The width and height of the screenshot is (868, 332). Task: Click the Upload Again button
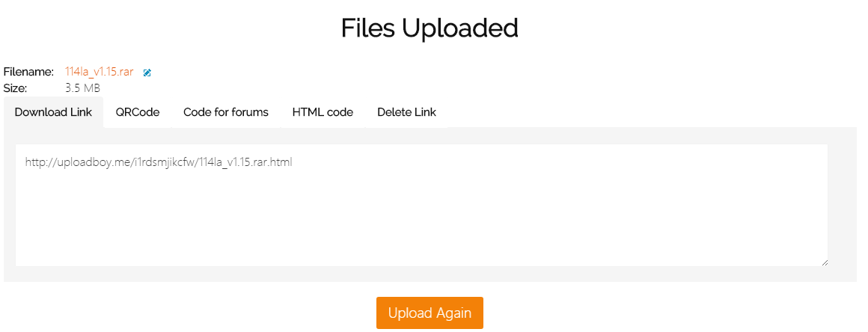tap(430, 313)
